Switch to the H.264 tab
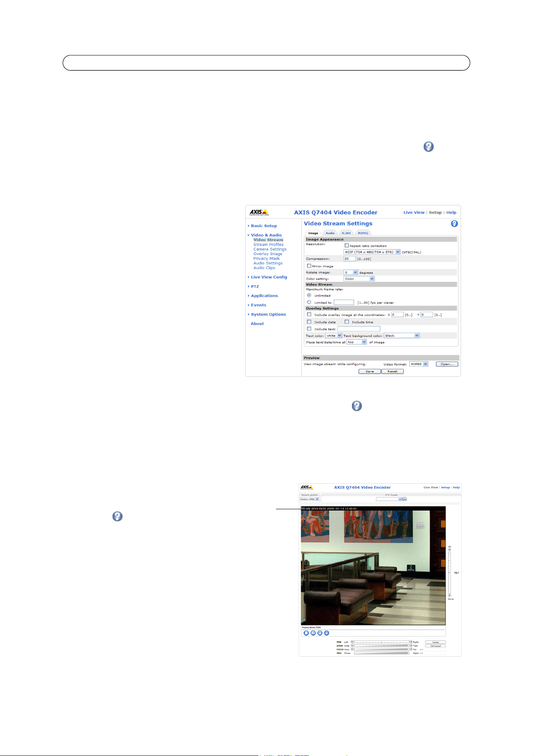The width and height of the screenshot is (534, 756). 346,233
